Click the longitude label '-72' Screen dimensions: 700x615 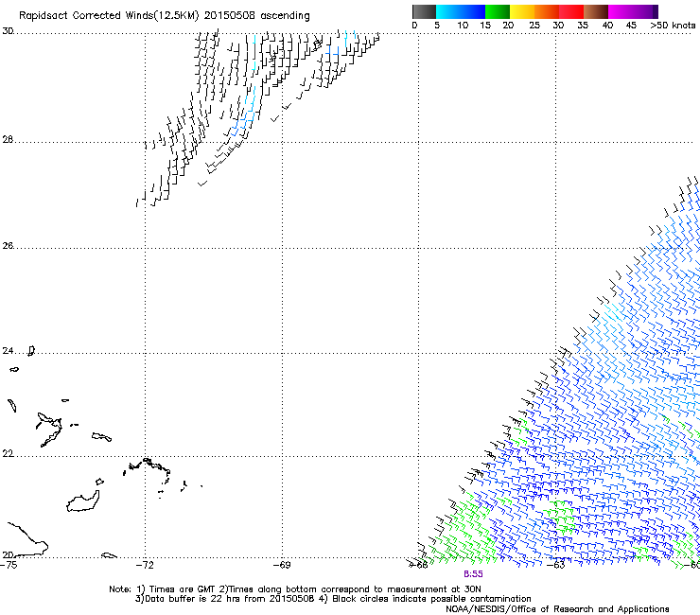tap(145, 565)
